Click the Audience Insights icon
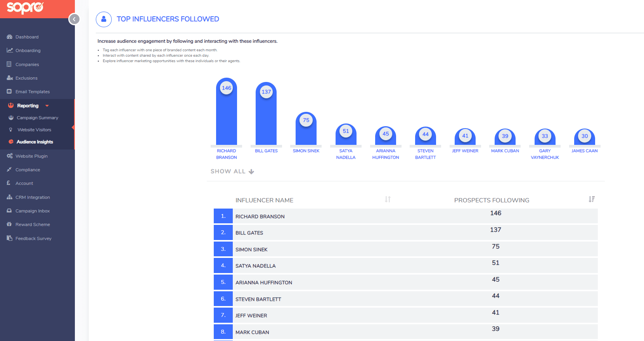This screenshot has width=644, height=341. tap(11, 142)
